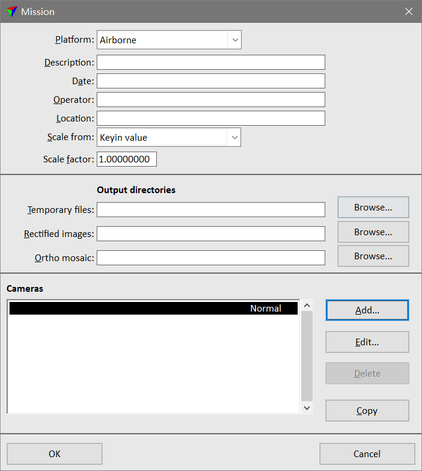Edit the selected camera
Image resolution: width=422 pixels, height=471 pixels.
point(367,342)
